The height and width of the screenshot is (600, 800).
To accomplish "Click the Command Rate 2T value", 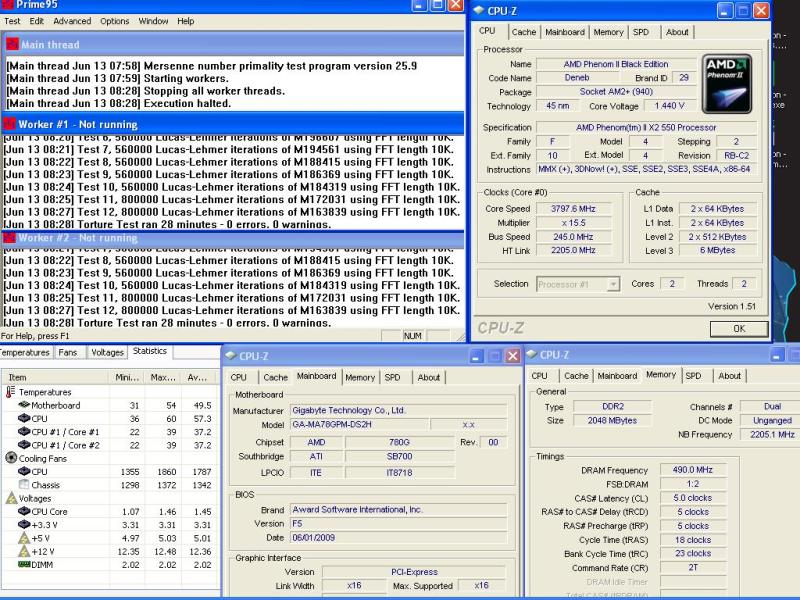I will (x=692, y=567).
